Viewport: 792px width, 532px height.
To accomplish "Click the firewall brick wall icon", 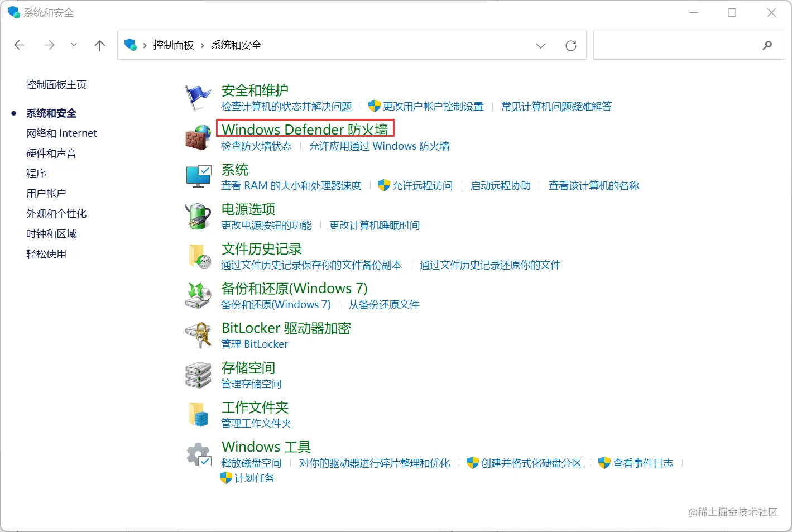I will point(198,137).
